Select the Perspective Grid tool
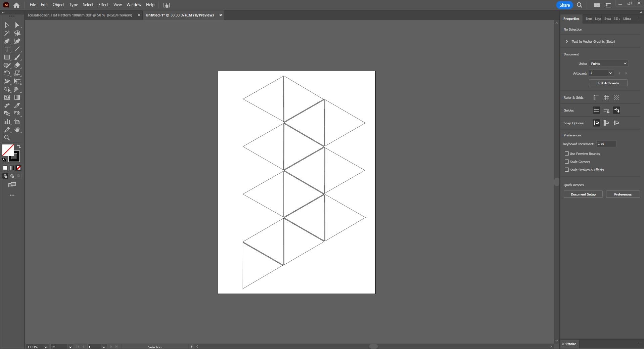 coord(17,90)
